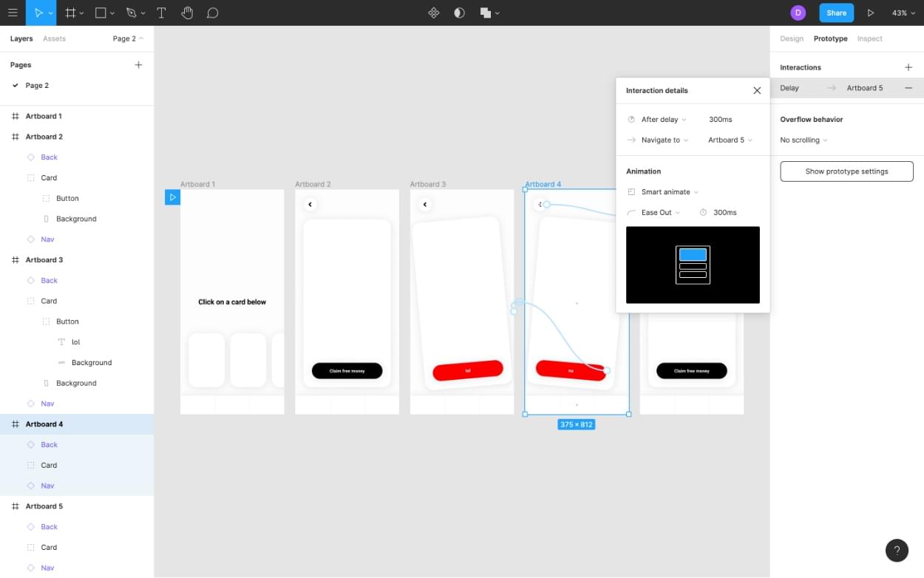Viewport: 924px width, 578px height.
Task: Remove the Delay interaction with minus
Action: point(908,88)
